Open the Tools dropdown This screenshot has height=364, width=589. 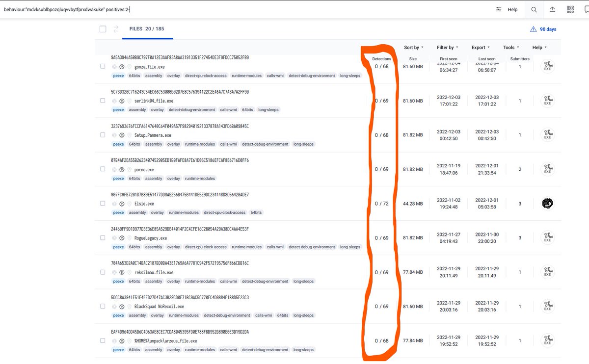(x=510, y=48)
